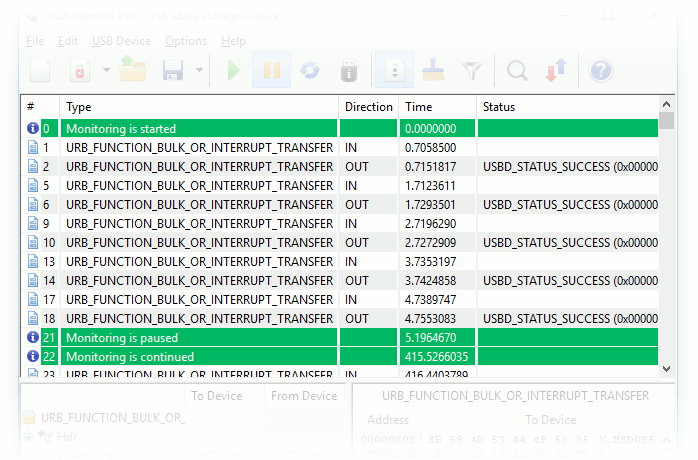Image resolution: width=698 pixels, height=460 pixels.
Task: Click the USB device icon in toolbar
Action: coord(348,71)
